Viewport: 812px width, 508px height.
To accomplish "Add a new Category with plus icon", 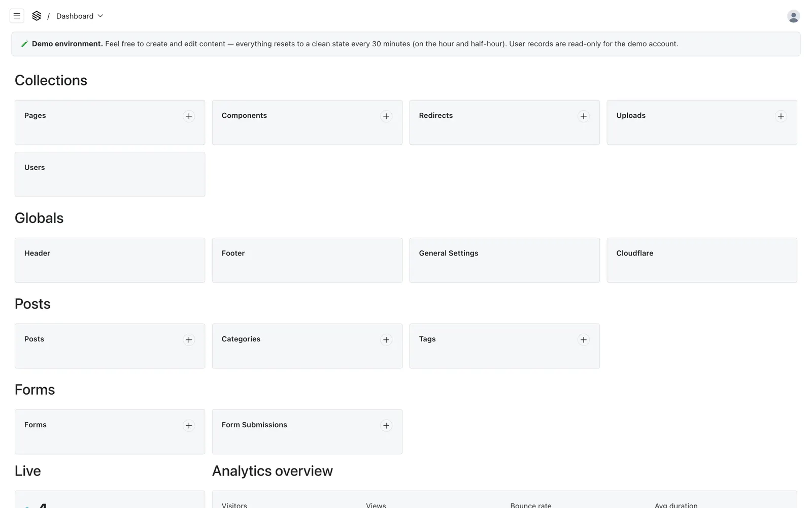I will 386,340.
